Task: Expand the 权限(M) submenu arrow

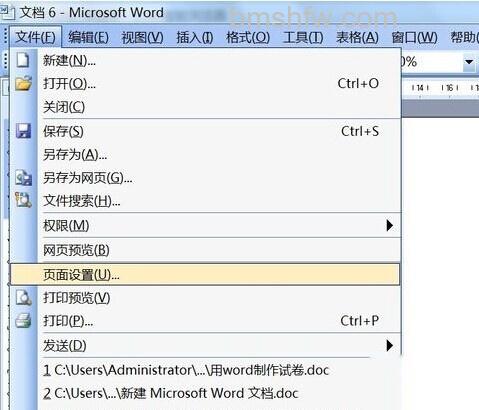Action: pos(390,226)
